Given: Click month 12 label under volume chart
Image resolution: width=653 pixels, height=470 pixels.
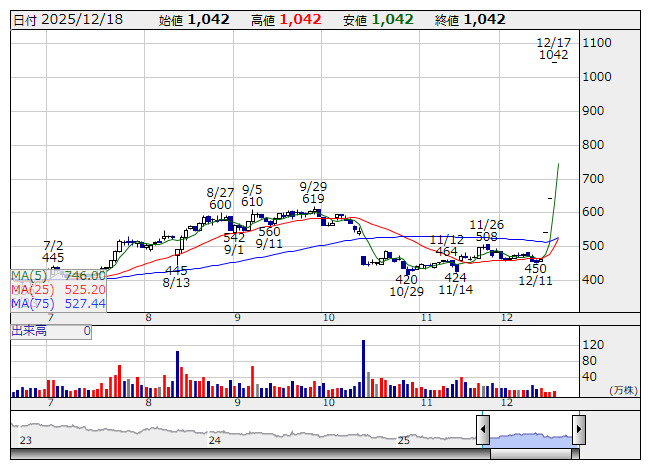Looking at the screenshot, I should (506, 403).
